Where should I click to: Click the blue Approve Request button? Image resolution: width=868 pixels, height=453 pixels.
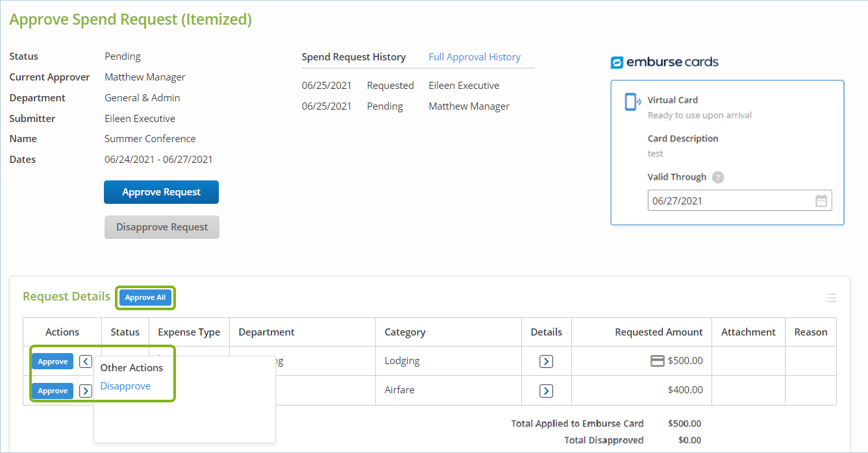tap(161, 192)
